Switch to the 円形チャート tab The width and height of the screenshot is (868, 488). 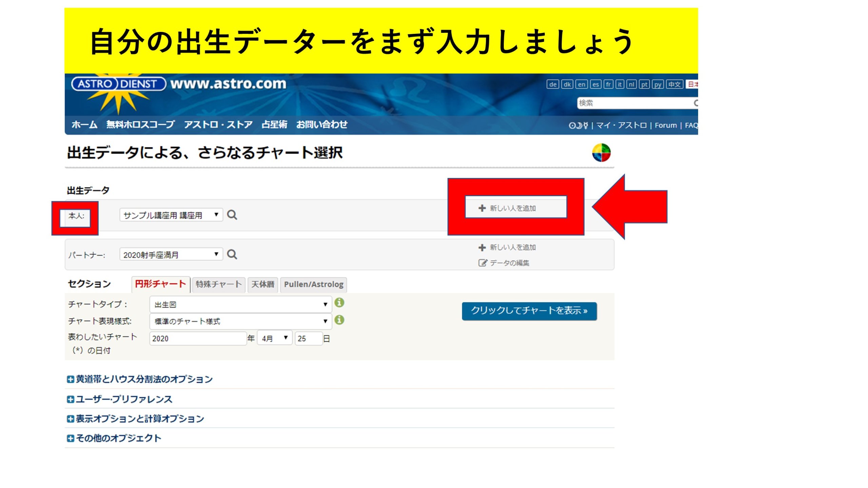click(x=160, y=284)
